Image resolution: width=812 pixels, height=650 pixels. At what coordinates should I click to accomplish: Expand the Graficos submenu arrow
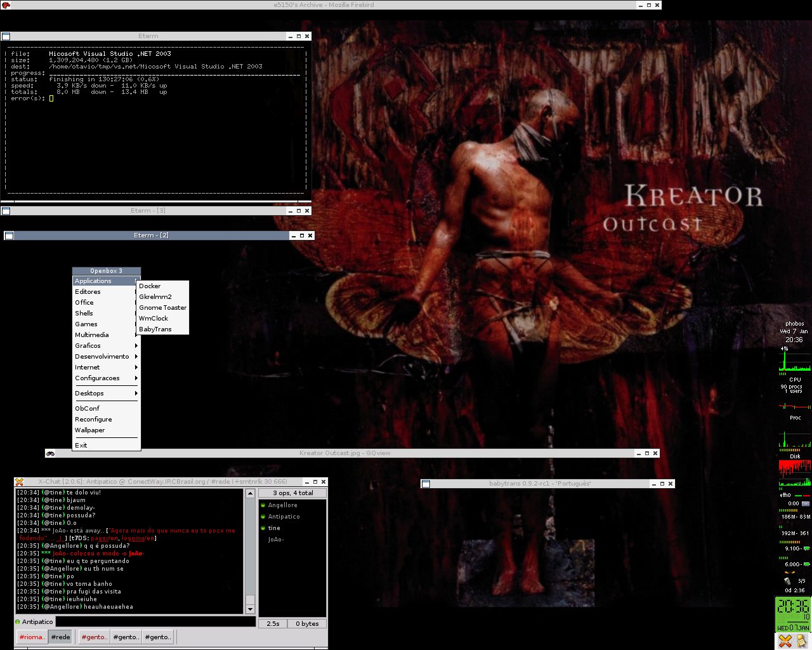(136, 346)
